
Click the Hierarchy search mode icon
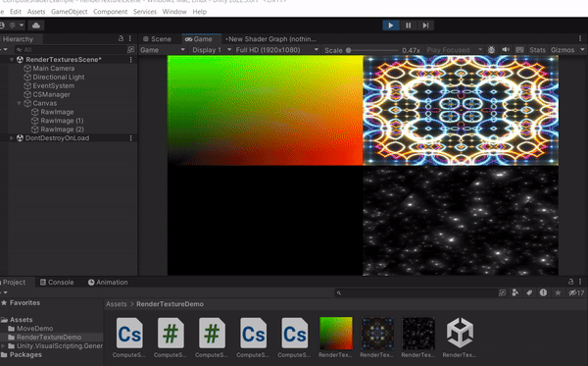coord(130,49)
